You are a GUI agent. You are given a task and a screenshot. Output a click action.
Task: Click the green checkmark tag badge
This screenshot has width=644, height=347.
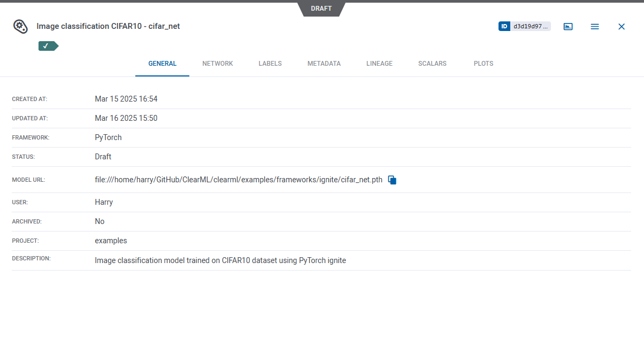coord(48,46)
